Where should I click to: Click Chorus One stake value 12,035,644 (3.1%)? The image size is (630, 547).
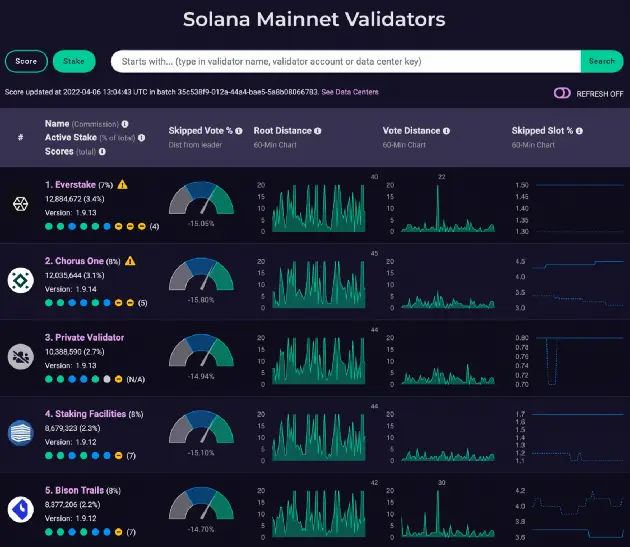coord(75,275)
